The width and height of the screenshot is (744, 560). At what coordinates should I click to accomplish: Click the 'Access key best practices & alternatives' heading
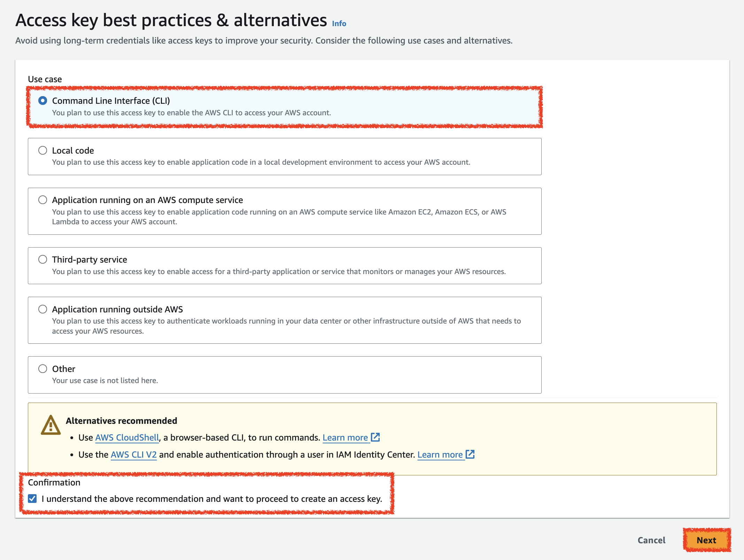[x=171, y=20]
